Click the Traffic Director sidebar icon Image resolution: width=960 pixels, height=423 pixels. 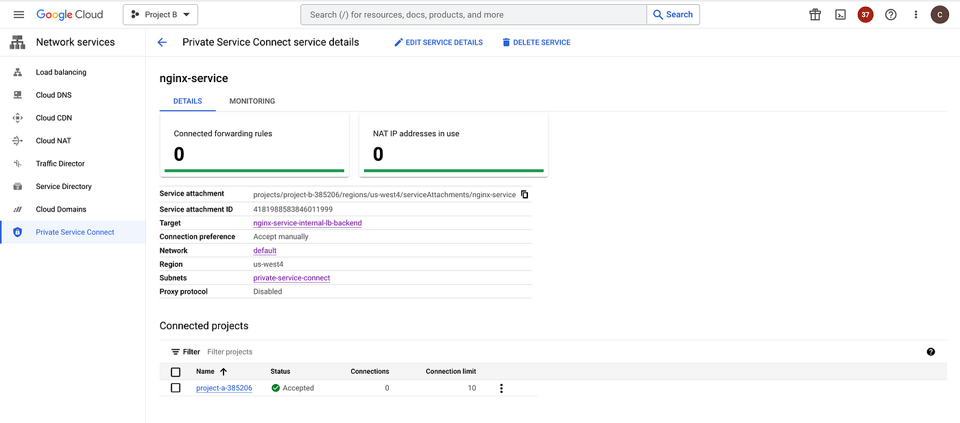(17, 163)
